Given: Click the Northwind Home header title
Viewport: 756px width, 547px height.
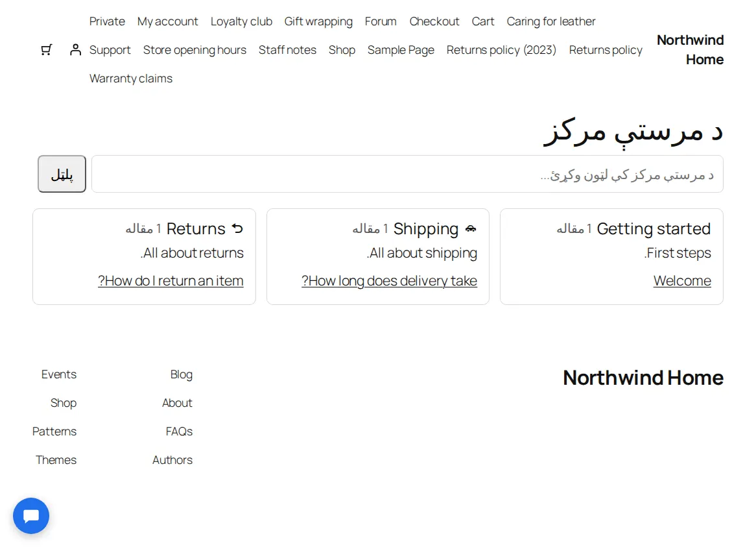Looking at the screenshot, I should (690, 50).
